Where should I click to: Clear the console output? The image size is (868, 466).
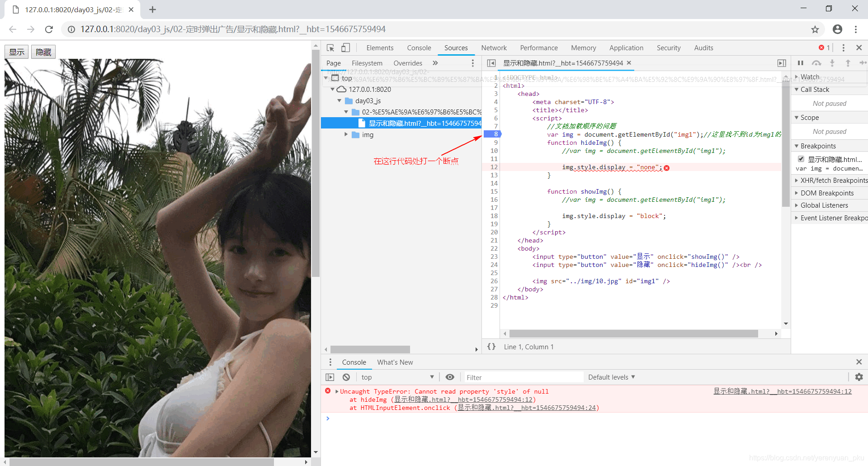point(346,377)
